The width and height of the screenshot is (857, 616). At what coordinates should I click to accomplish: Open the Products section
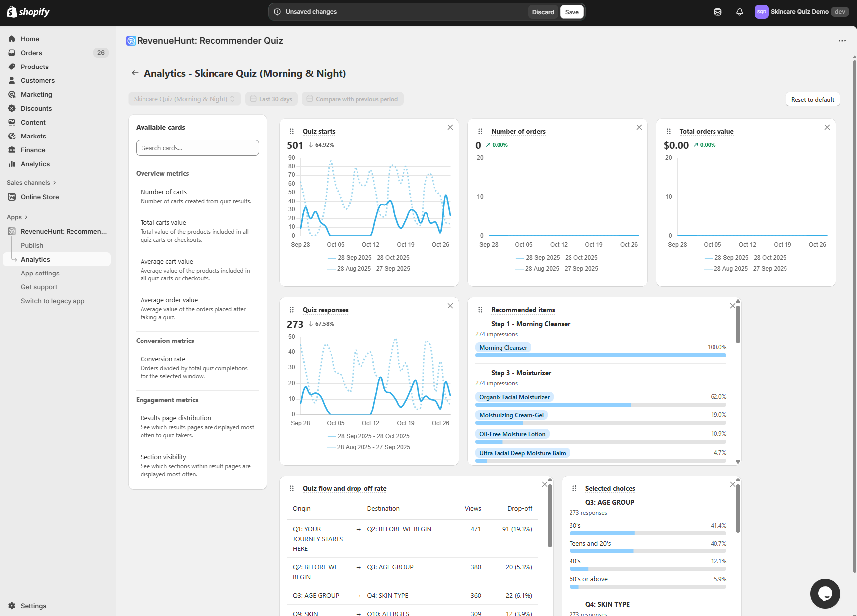click(x=34, y=67)
